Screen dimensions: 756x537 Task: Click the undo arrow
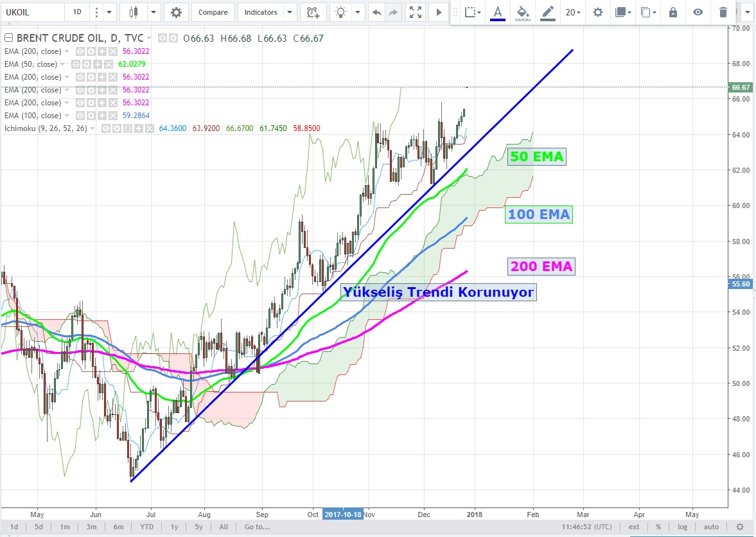(x=376, y=12)
